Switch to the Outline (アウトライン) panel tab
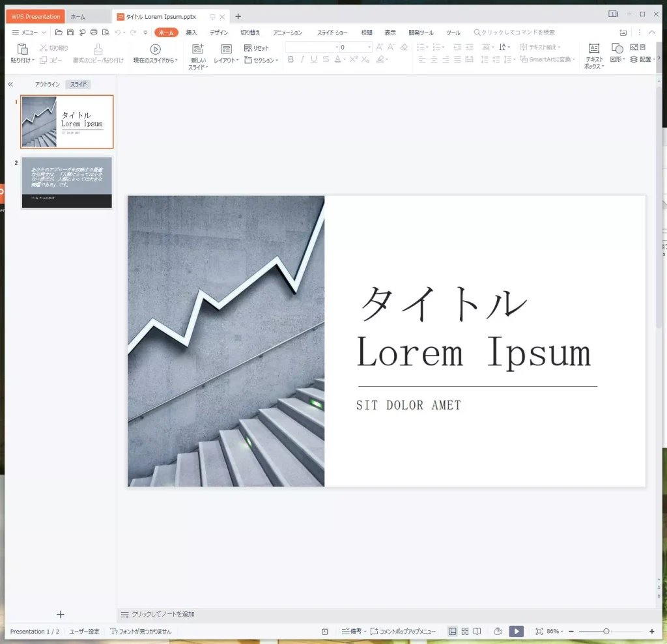This screenshot has width=667, height=644. [48, 85]
